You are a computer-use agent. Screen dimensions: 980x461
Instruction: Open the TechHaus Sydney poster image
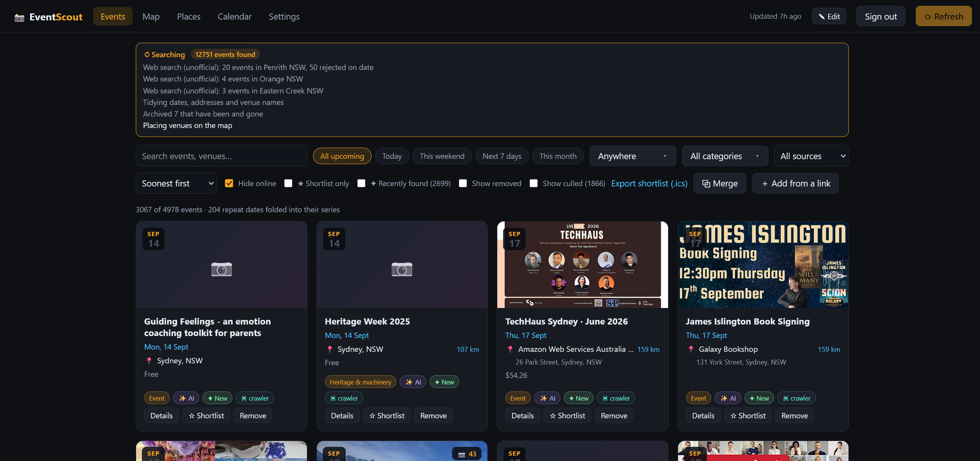[x=583, y=265]
